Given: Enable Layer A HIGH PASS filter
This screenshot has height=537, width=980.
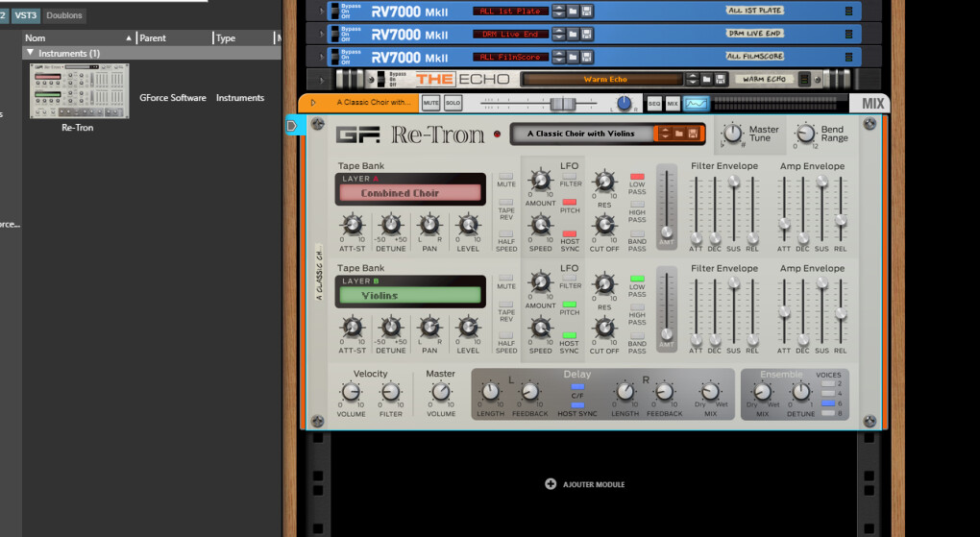Looking at the screenshot, I should click(x=637, y=205).
